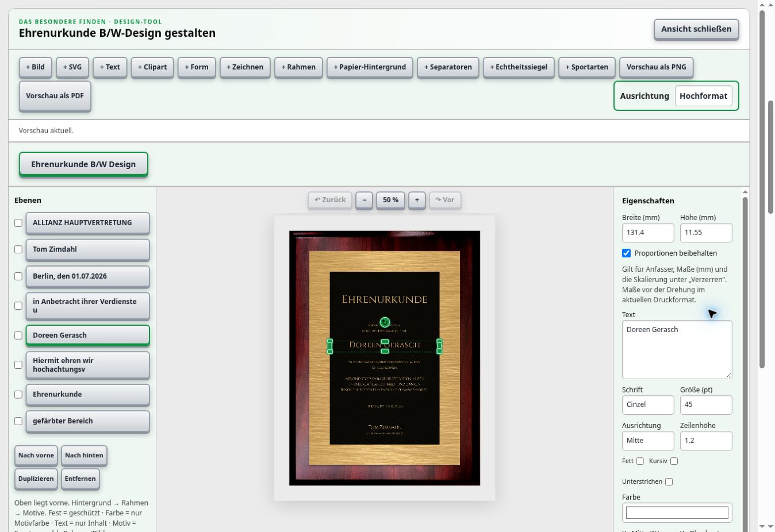Tick checkbox for ALLIANZ HAUPTVERTRETUNG layer
The height and width of the screenshot is (532, 775).
click(18, 223)
